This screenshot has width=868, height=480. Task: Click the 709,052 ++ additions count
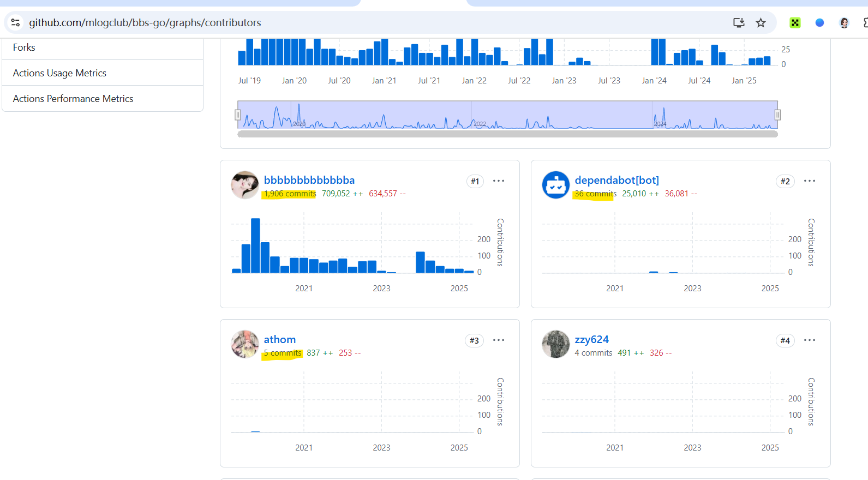[342, 194]
